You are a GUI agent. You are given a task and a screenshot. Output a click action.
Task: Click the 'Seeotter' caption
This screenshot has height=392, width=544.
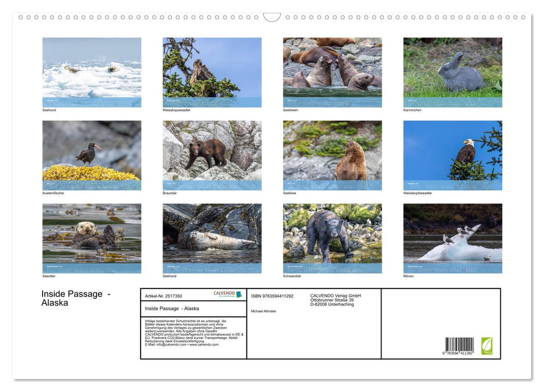(49, 276)
